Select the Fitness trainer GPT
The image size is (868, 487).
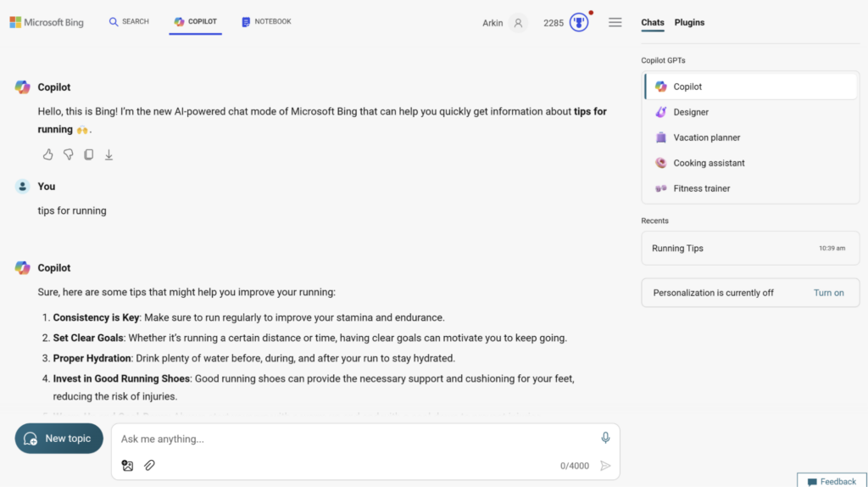pyautogui.click(x=751, y=188)
